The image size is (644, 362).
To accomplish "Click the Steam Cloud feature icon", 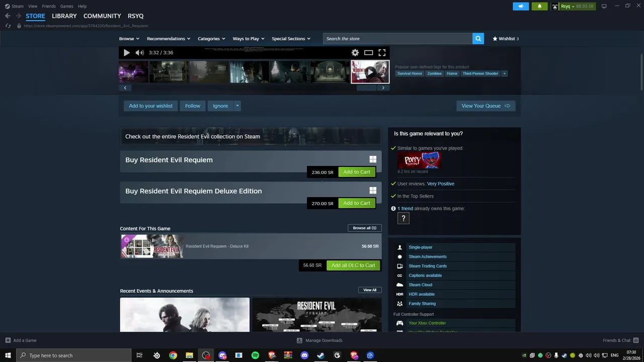I will pyautogui.click(x=400, y=285).
